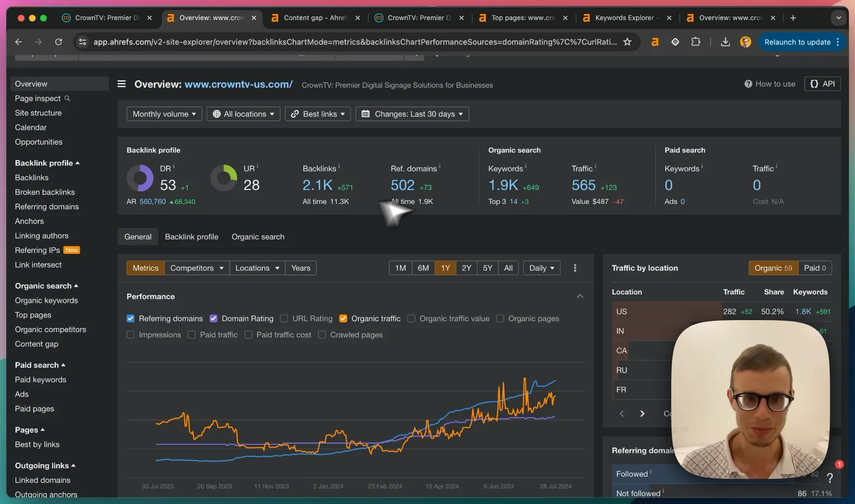Close the Keywords Explorer tab
The height and width of the screenshot is (504, 855).
(669, 18)
